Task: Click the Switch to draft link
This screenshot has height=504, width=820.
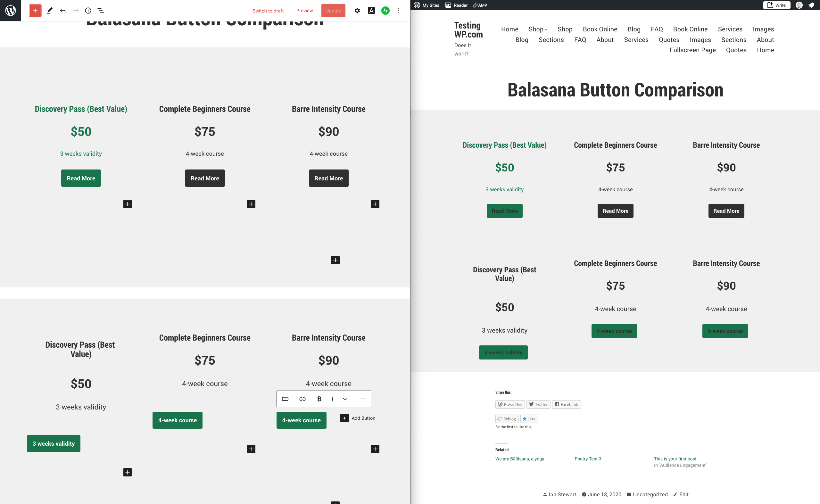Action: [x=268, y=11]
